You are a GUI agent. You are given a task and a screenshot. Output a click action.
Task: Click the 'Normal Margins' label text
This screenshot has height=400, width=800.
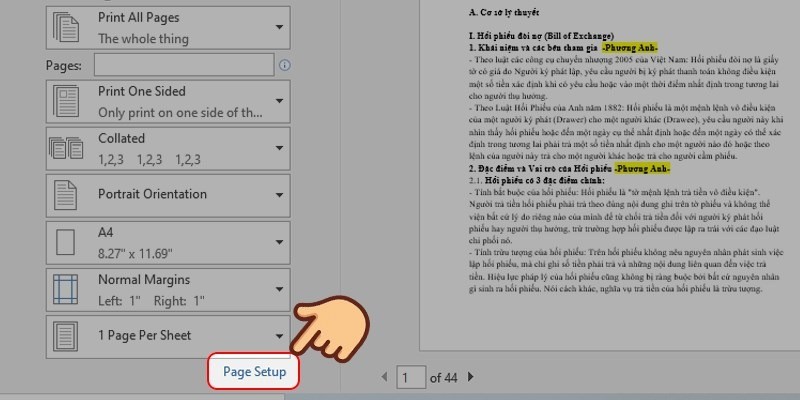tap(144, 280)
